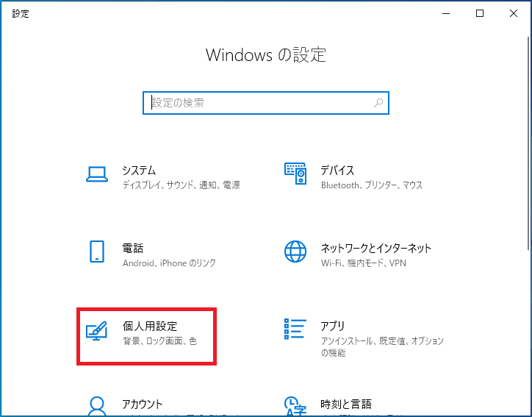The height and width of the screenshot is (417, 532).
Task: Minimize the 設定 window
Action: (x=446, y=13)
